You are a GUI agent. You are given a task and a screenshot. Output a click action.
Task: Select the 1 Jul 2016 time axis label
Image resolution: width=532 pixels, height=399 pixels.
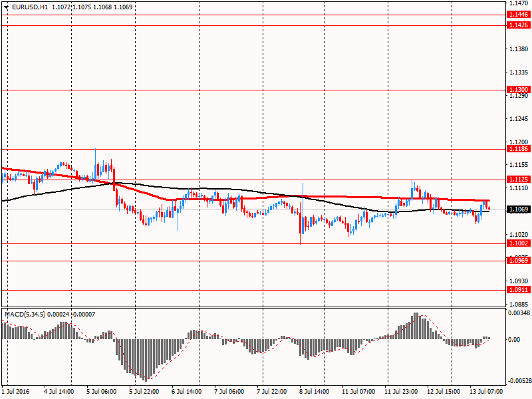[x=15, y=392]
